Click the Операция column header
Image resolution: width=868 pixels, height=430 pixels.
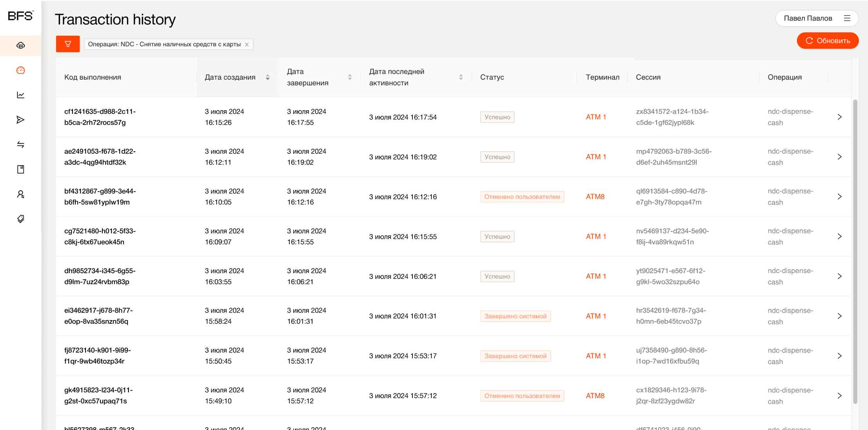click(784, 77)
